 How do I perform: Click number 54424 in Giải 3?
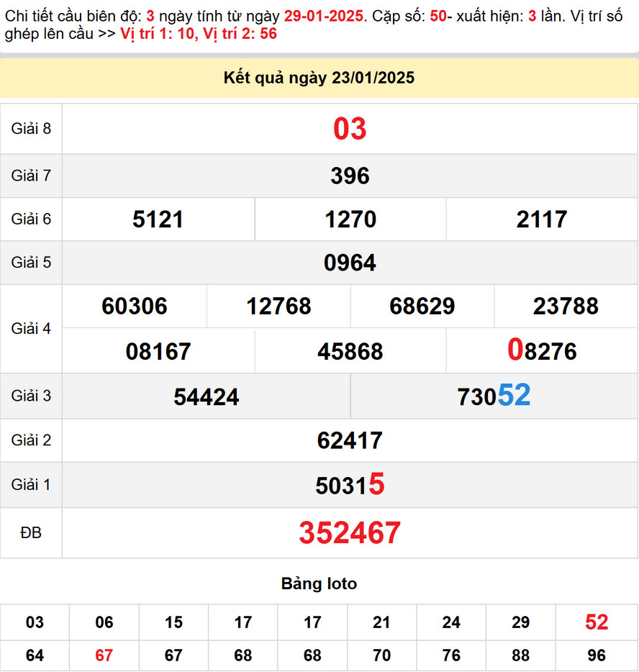pyautogui.click(x=207, y=395)
